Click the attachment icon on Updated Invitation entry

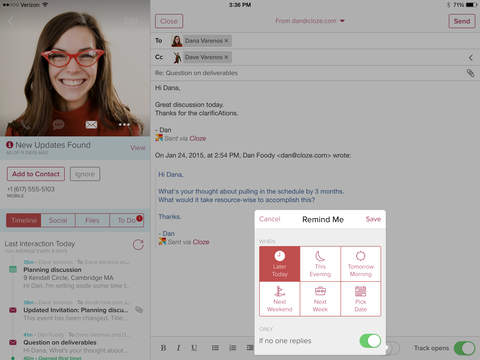pos(139,310)
